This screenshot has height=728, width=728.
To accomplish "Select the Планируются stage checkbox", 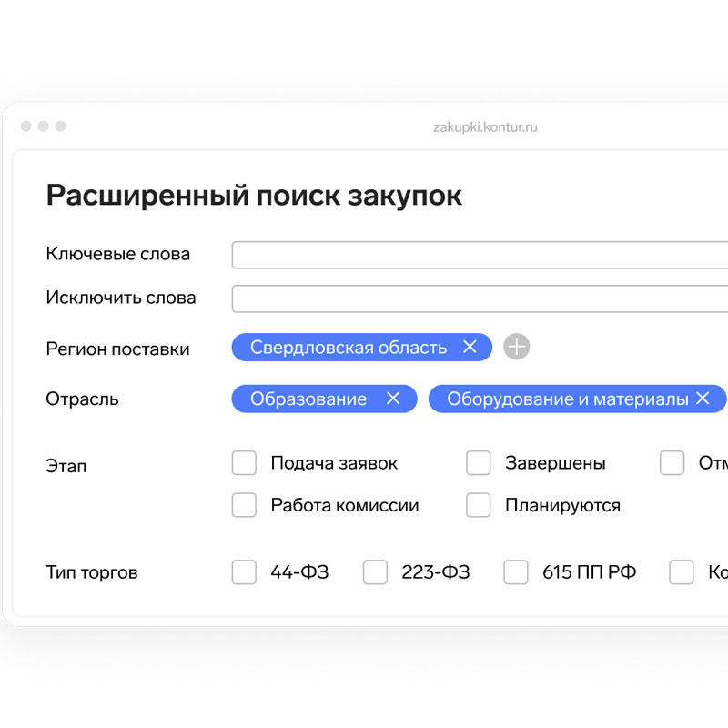I will point(479,505).
